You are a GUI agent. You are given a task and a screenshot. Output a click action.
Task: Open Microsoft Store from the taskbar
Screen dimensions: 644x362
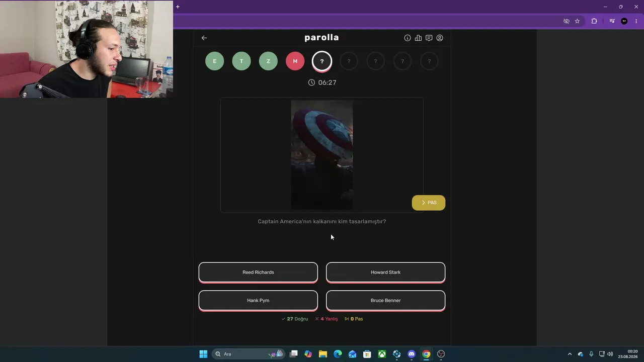367,354
